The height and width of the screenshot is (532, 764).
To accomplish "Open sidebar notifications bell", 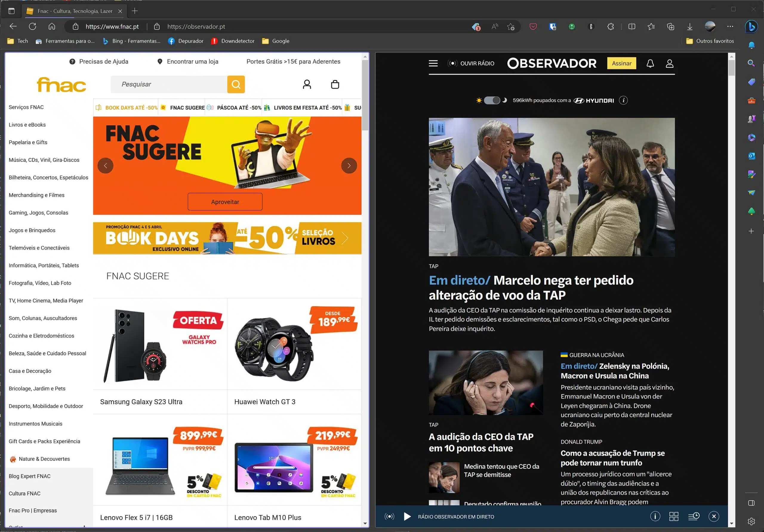I will tap(751, 45).
